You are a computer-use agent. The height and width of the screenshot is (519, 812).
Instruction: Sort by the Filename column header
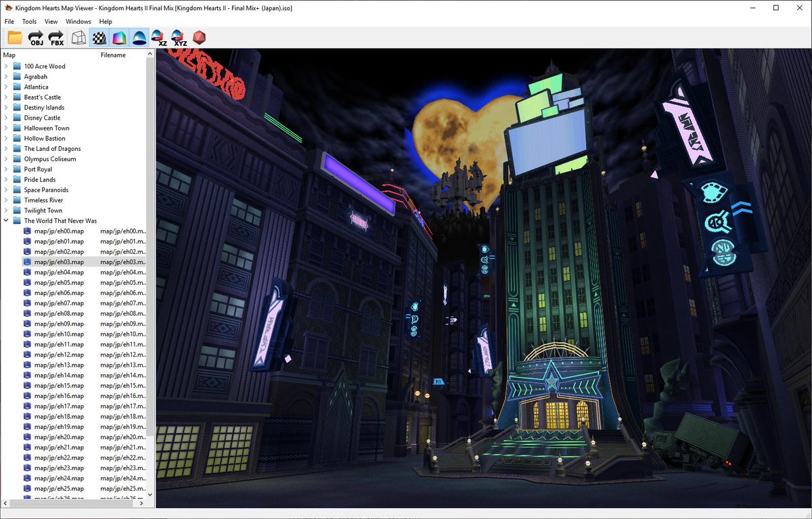click(122, 55)
